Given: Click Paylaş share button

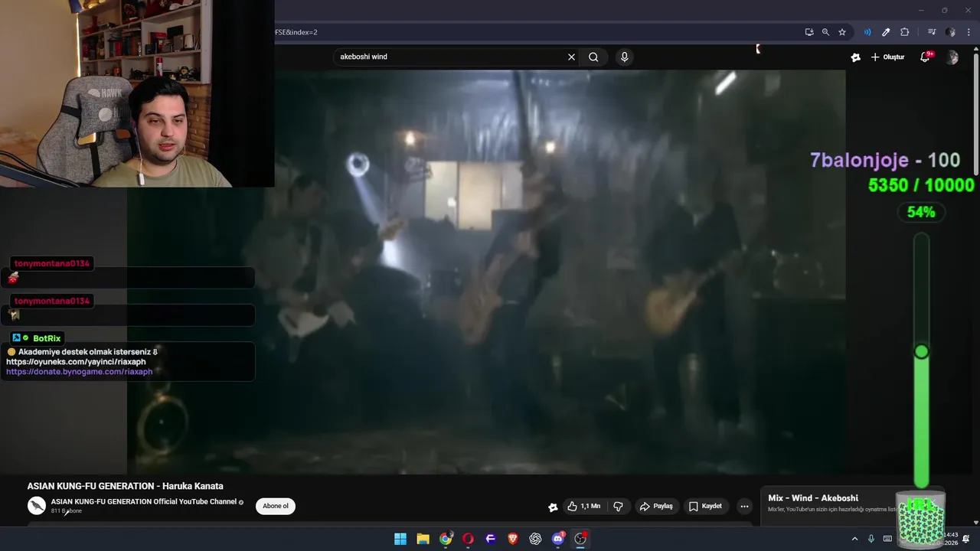Looking at the screenshot, I should (x=656, y=507).
